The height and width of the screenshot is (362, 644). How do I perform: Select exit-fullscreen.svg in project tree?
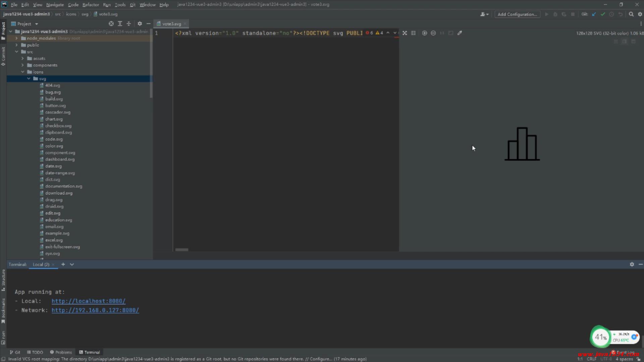(x=62, y=247)
